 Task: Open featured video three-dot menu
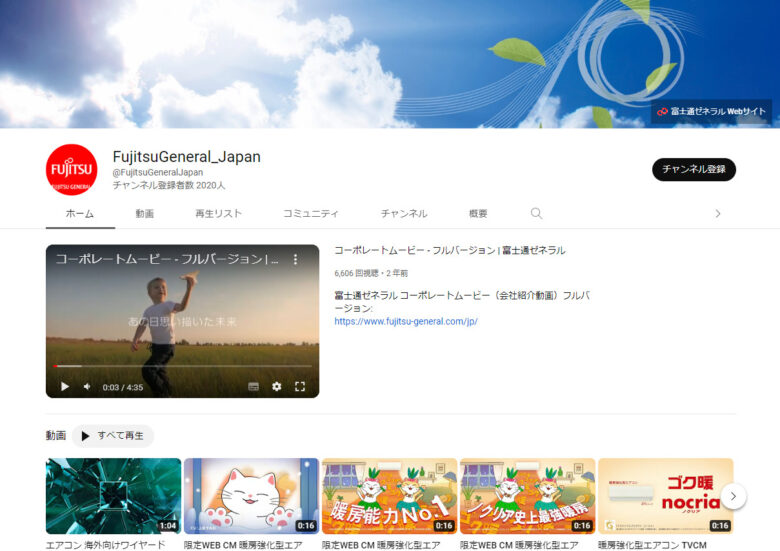coord(295,259)
